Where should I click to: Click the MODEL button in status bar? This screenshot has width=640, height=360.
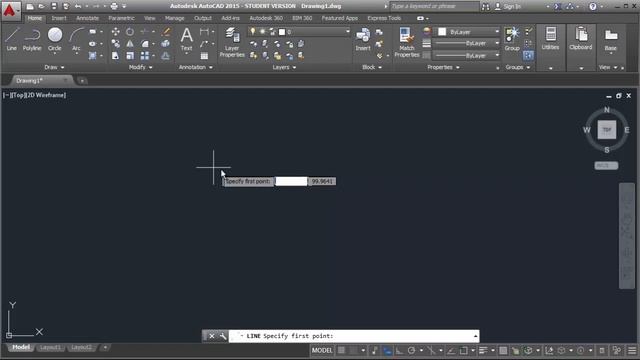[x=322, y=350]
